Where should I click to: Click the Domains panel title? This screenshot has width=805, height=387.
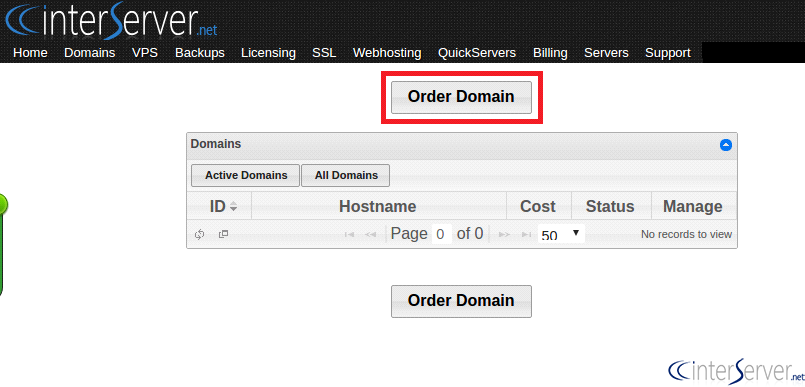coord(216,144)
